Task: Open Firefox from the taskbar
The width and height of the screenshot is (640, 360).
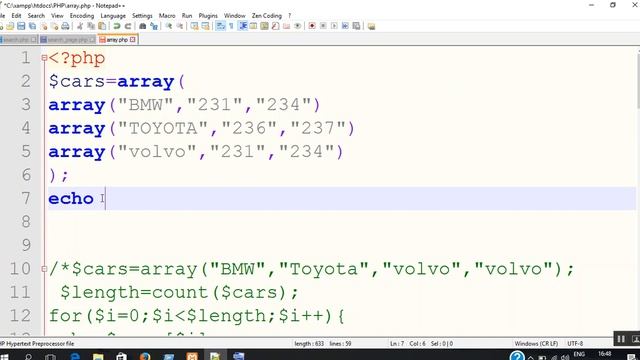Action: (144, 357)
